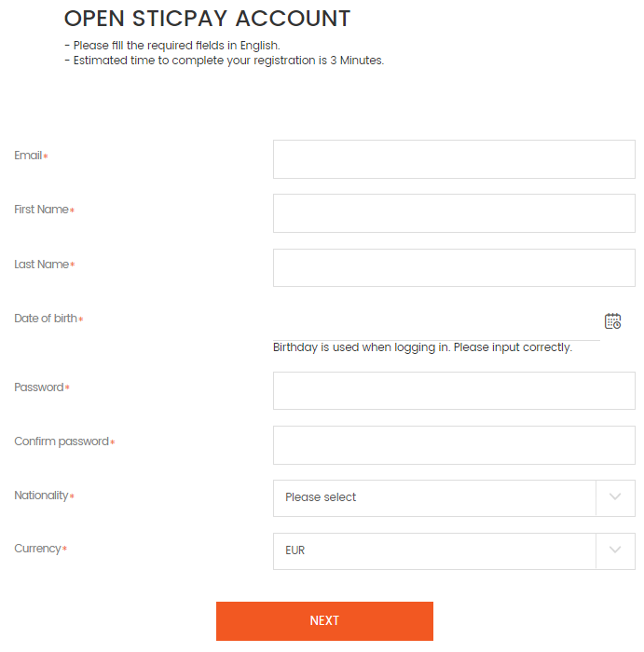Focus the First Name text box

[x=454, y=213]
